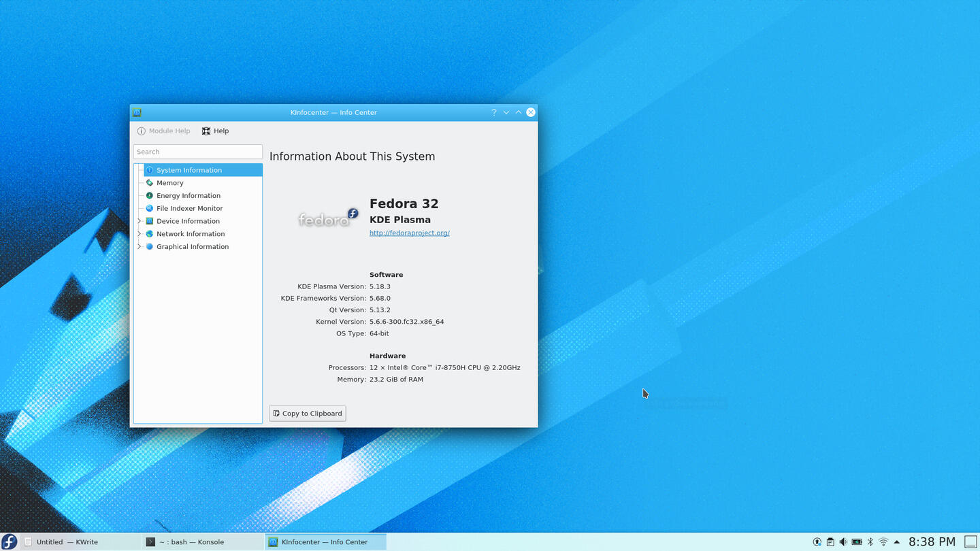980x551 pixels.
Task: Click the 8:38 PM clock
Action: point(932,541)
